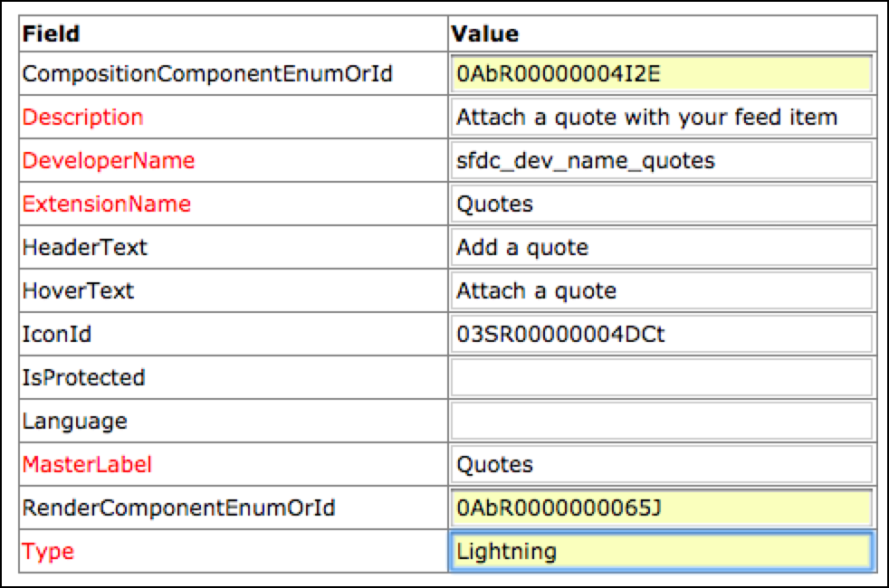Image resolution: width=889 pixels, height=588 pixels.
Task: Focus the IconId value input field
Action: [661, 335]
